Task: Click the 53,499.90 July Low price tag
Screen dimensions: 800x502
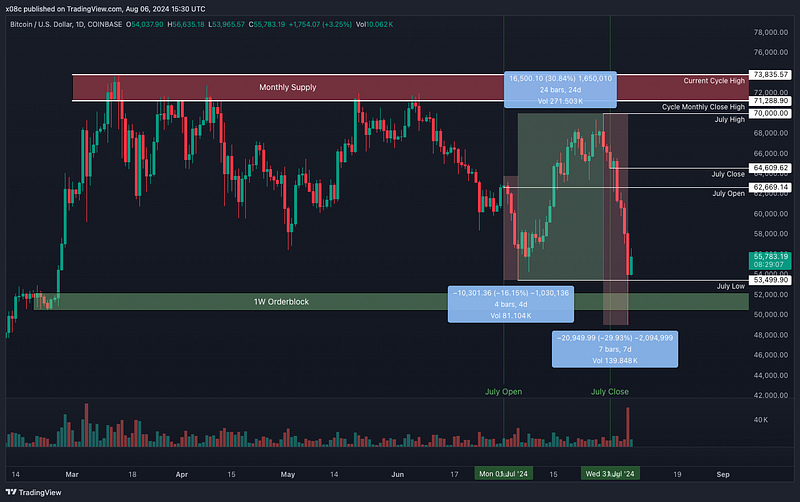Action: (770, 280)
